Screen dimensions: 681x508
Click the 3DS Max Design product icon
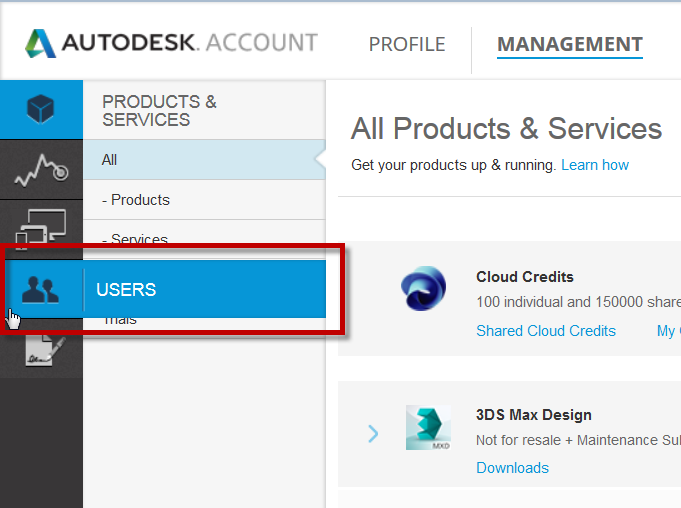(428, 428)
